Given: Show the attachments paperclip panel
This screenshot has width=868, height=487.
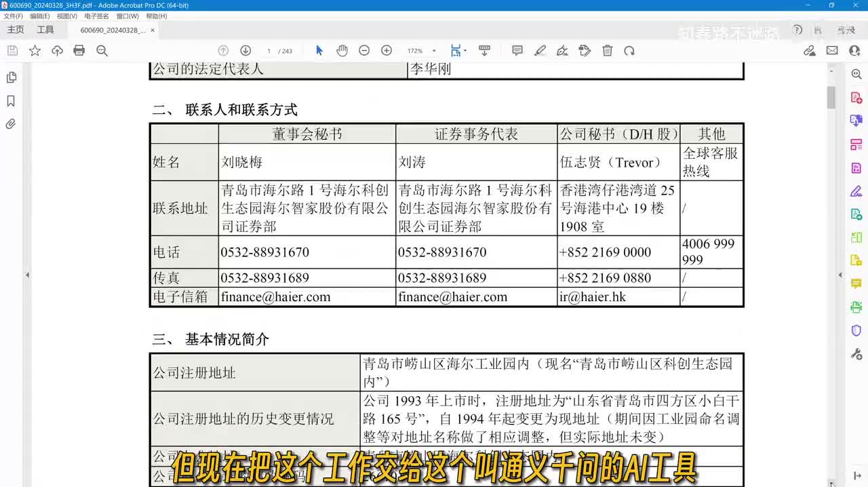Looking at the screenshot, I should (11, 124).
